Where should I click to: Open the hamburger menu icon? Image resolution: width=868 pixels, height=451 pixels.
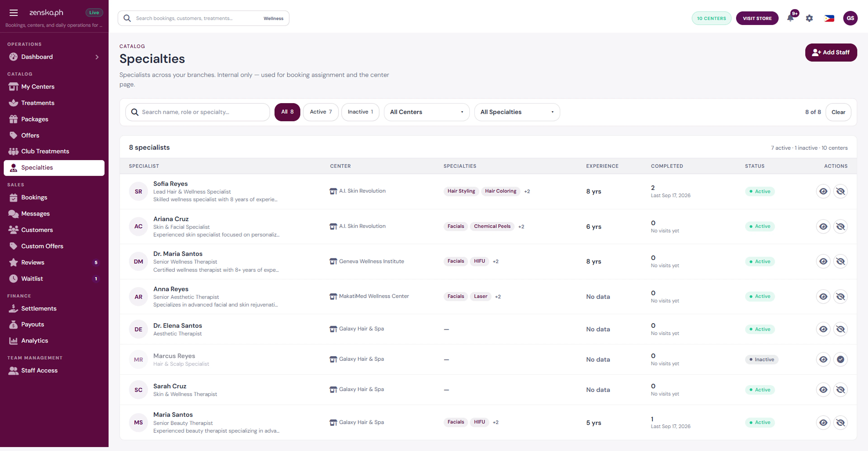(14, 13)
